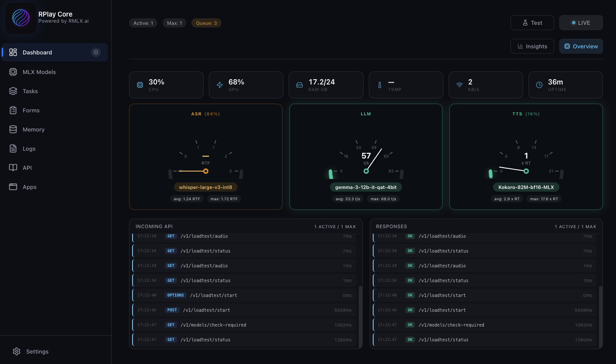616x364 pixels.
Task: Open Settings via the gear icon
Action: click(x=17, y=351)
